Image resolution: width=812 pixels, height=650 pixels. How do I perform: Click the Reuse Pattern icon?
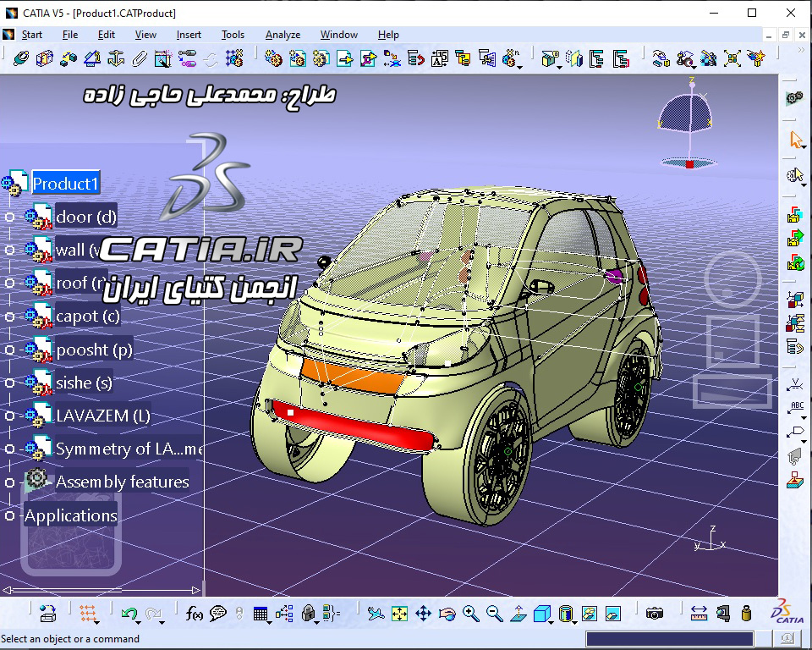click(x=234, y=58)
